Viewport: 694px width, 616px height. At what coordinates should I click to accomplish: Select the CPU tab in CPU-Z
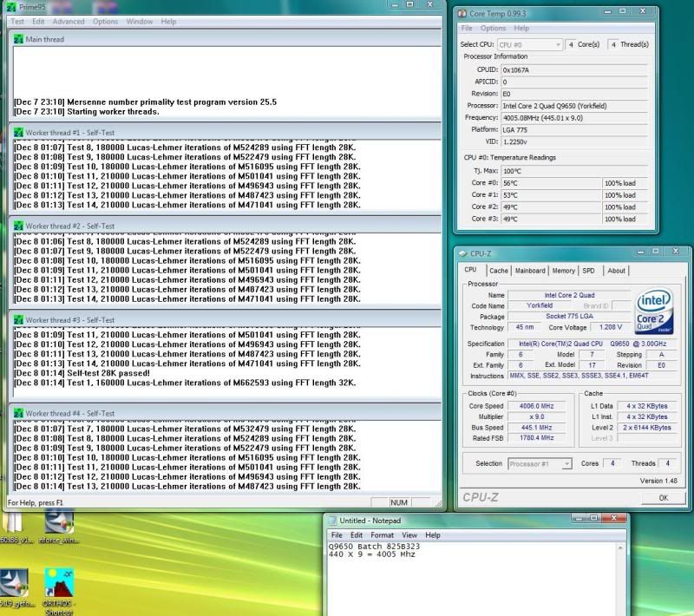470,270
